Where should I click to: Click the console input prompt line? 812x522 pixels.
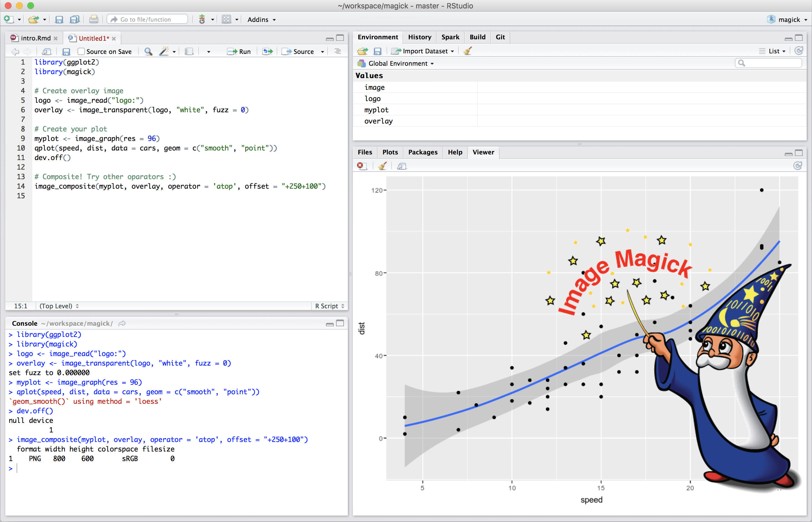point(176,468)
